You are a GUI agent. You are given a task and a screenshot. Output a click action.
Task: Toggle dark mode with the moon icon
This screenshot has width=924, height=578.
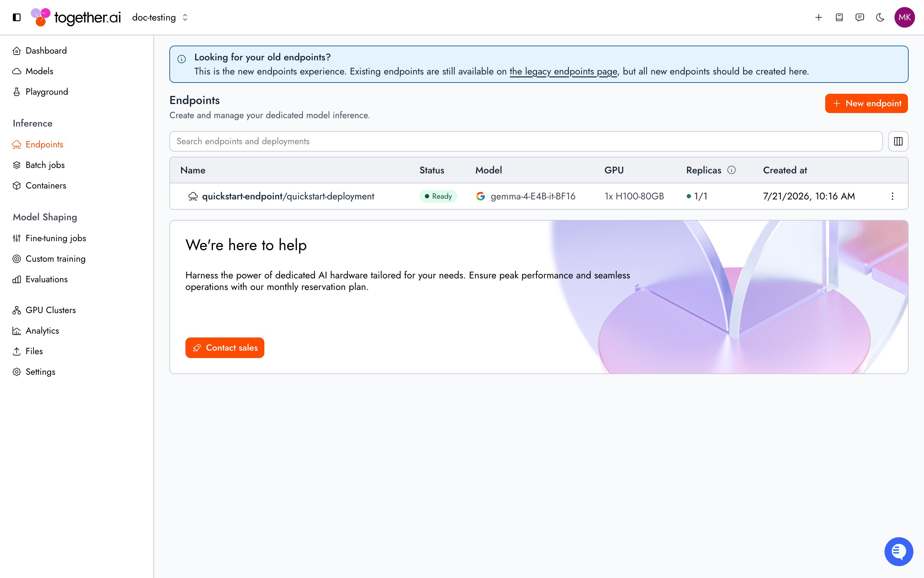point(880,17)
